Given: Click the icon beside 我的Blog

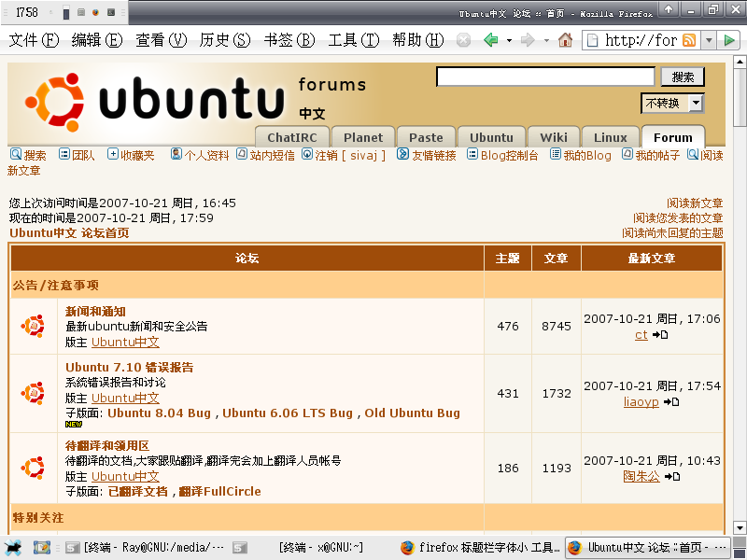Looking at the screenshot, I should click(556, 154).
